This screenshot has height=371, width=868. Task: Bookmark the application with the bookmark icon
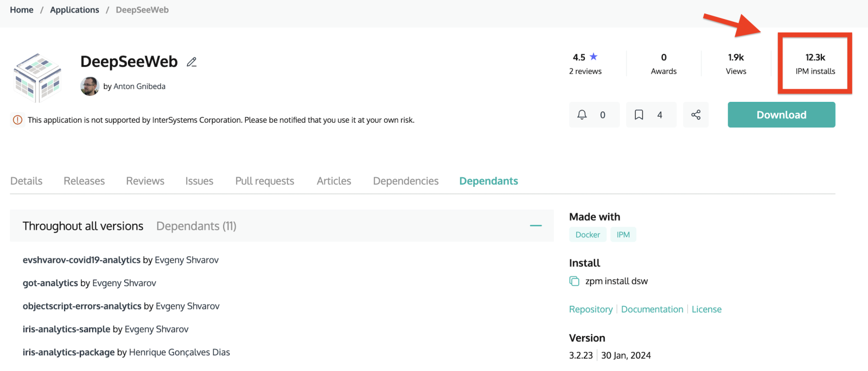pyautogui.click(x=651, y=115)
